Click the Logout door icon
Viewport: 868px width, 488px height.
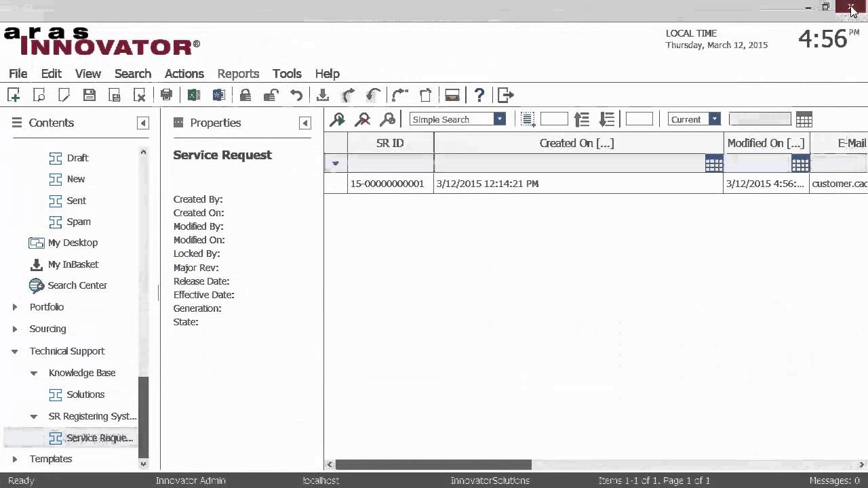(x=505, y=96)
